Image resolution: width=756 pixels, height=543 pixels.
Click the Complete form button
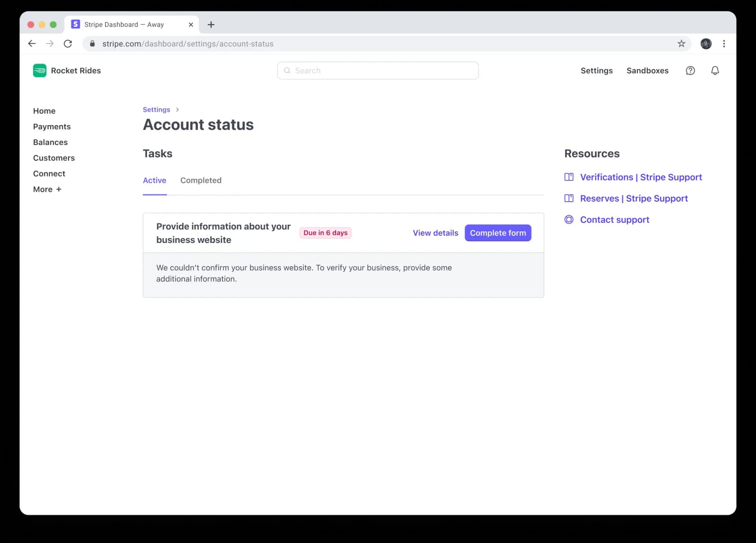point(498,233)
